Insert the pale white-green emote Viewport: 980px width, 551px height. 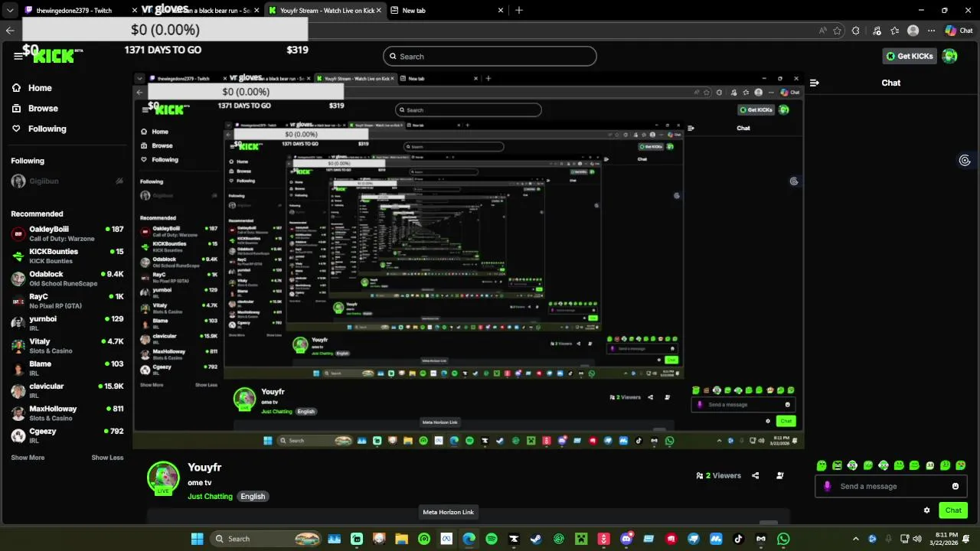coord(930,465)
